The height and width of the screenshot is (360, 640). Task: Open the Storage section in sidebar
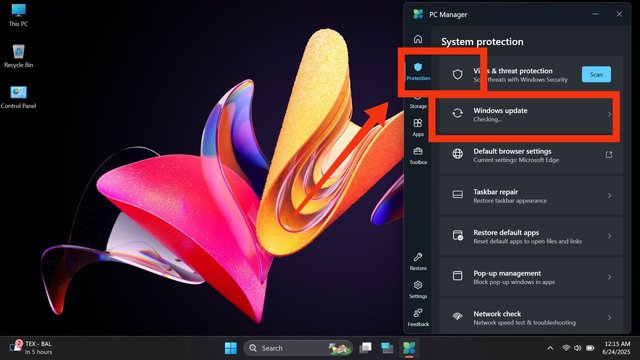[x=418, y=101]
